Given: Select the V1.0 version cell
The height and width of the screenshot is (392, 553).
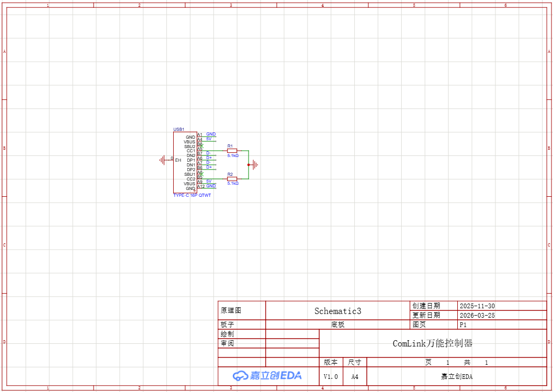Looking at the screenshot, I should 331,376.
